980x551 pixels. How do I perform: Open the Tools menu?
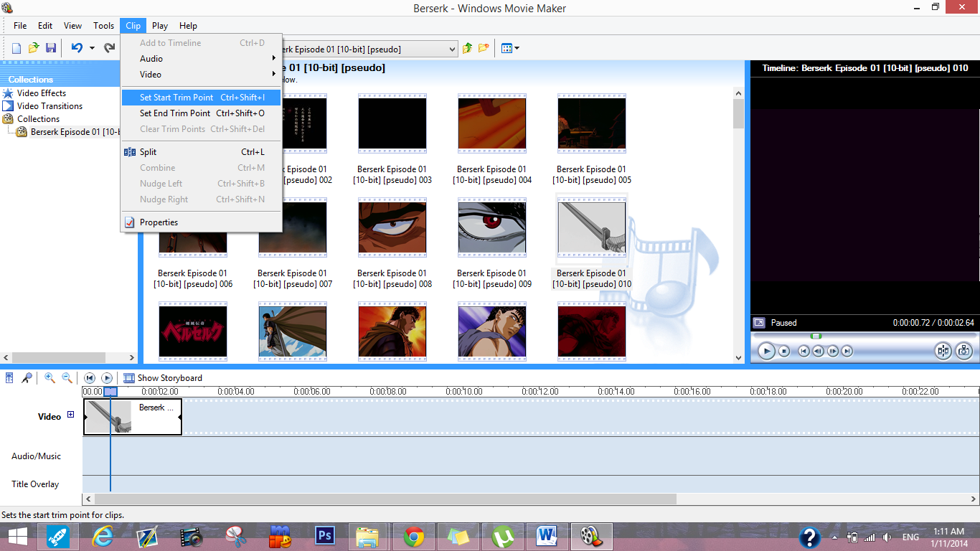pyautogui.click(x=103, y=26)
